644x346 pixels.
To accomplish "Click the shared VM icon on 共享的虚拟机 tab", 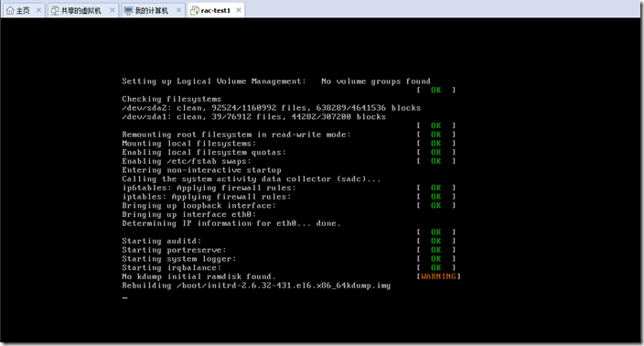I will [55, 10].
